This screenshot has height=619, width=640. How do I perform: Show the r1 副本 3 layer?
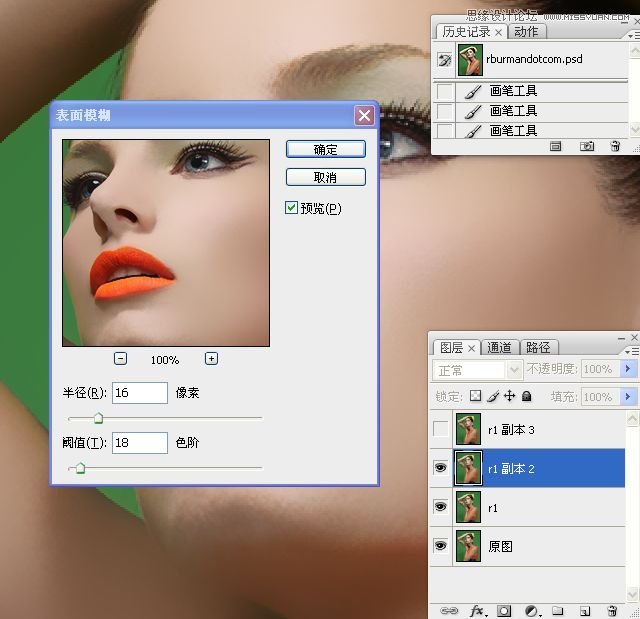(x=441, y=429)
